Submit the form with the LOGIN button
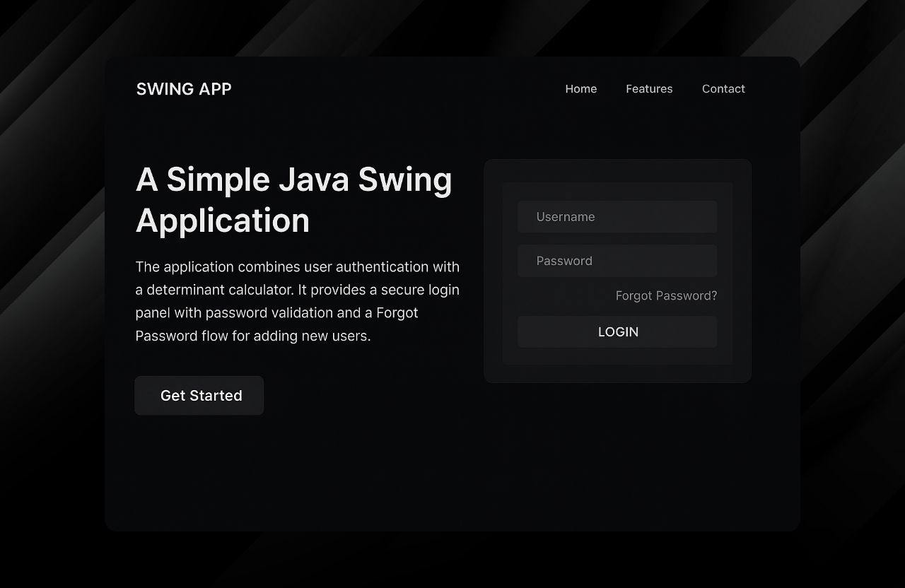The width and height of the screenshot is (905, 588). (617, 332)
